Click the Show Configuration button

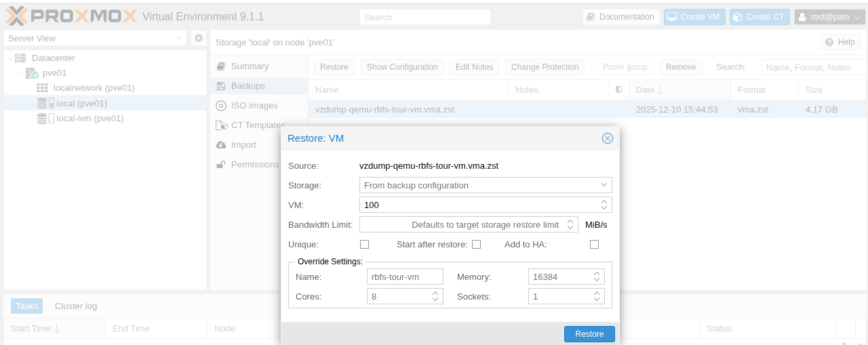pyautogui.click(x=402, y=67)
